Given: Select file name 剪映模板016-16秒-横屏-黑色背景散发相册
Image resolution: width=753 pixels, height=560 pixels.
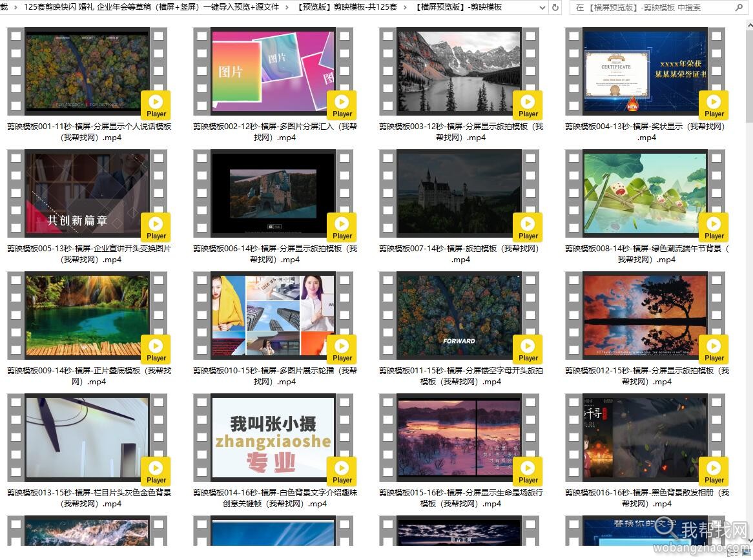Looking at the screenshot, I should pos(647,498).
